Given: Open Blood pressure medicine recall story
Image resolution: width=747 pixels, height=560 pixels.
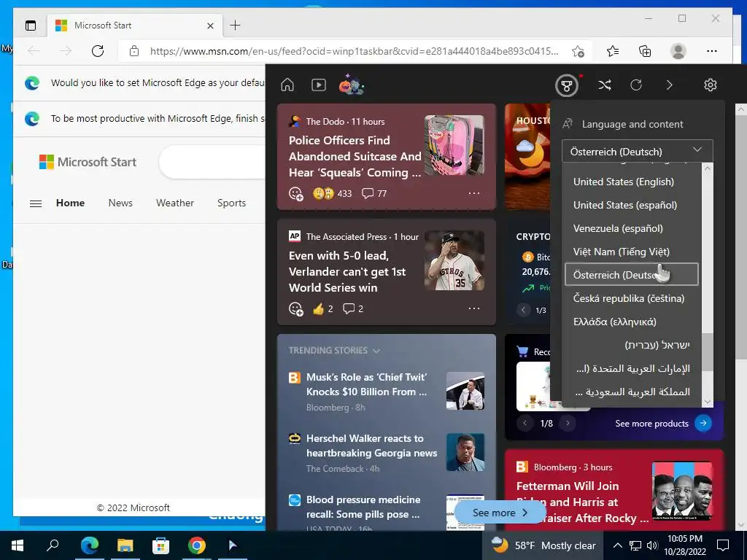Looking at the screenshot, I should (363, 507).
